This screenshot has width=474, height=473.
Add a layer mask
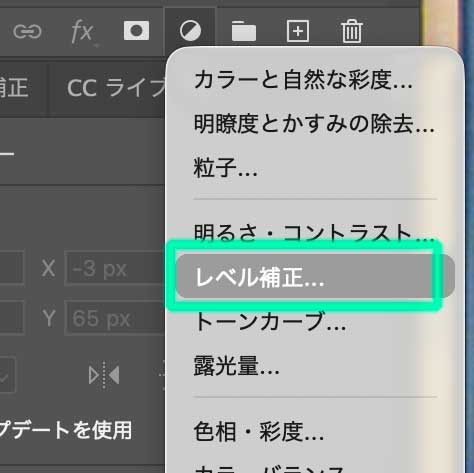click(x=136, y=31)
